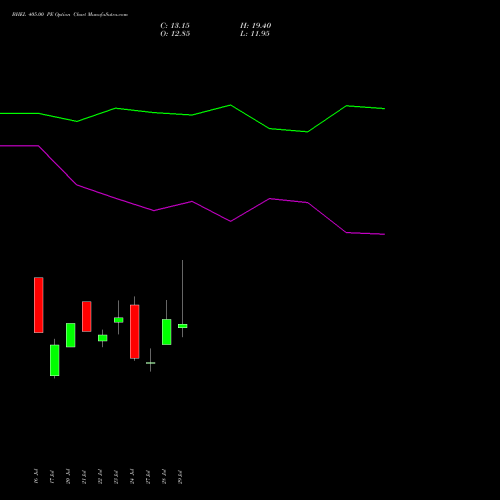The height and width of the screenshot is (500, 500).
Task: Click the green candle above 28 Jul
Action: click(167, 332)
